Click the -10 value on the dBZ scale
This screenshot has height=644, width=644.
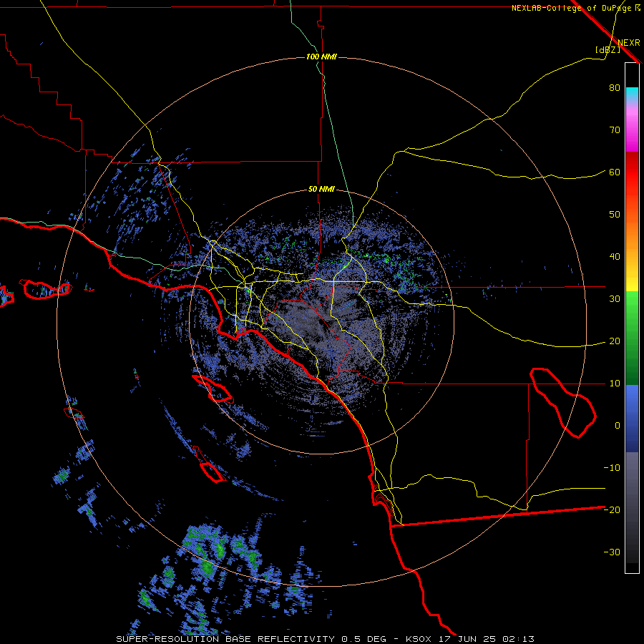[x=612, y=468]
